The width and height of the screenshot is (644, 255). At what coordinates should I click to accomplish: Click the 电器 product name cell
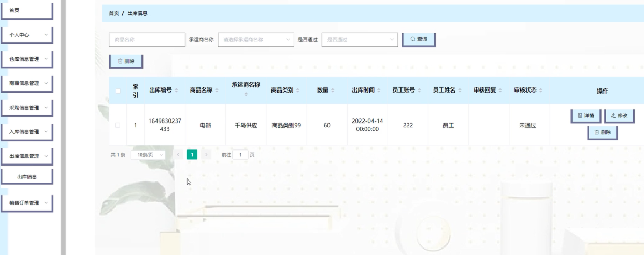point(205,125)
